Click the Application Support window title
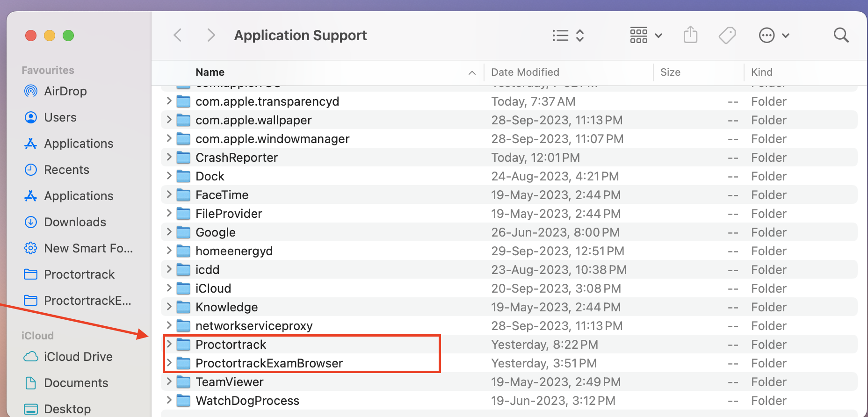Viewport: 868px width, 417px height. pyautogui.click(x=300, y=36)
